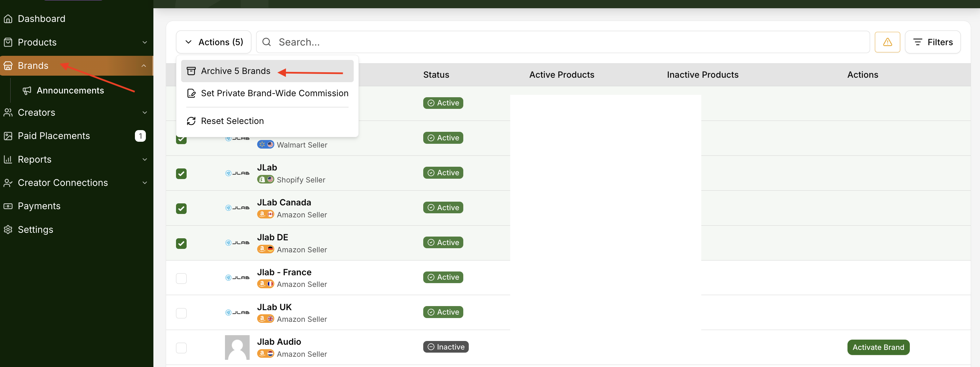Click the Brands storefront icon
The width and height of the screenshot is (980, 367).
pyautogui.click(x=8, y=66)
